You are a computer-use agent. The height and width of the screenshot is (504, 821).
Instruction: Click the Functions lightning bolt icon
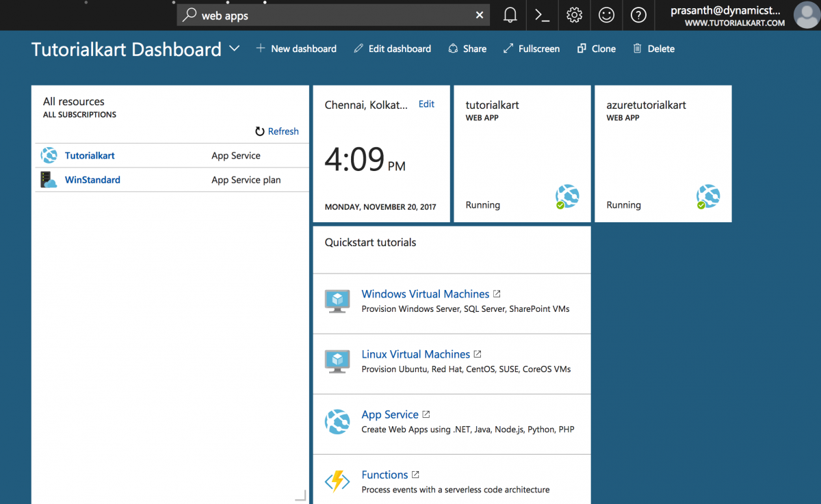(x=337, y=482)
